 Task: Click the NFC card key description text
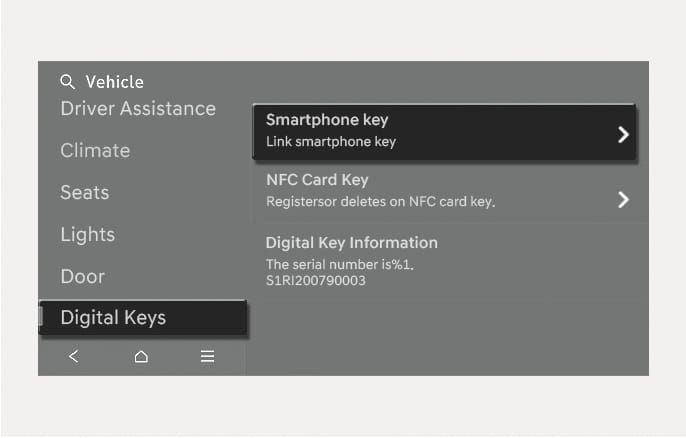coord(381,202)
